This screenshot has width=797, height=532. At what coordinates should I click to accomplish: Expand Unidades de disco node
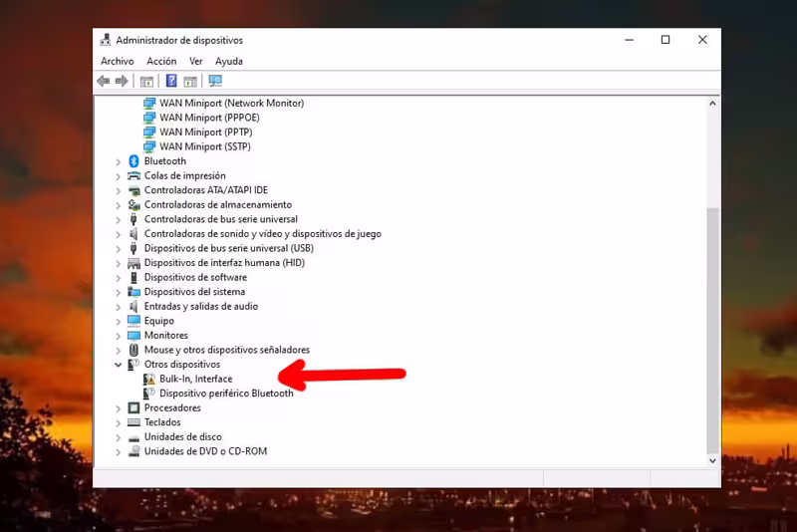point(118,437)
